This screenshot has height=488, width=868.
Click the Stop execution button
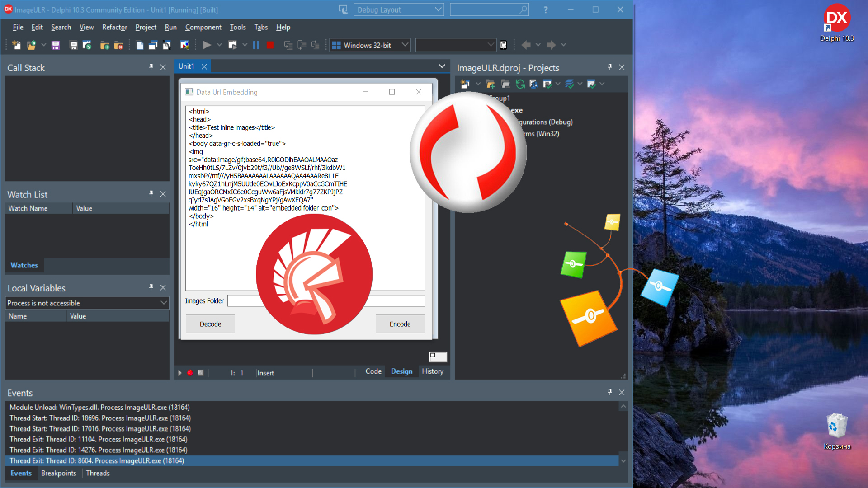(270, 44)
